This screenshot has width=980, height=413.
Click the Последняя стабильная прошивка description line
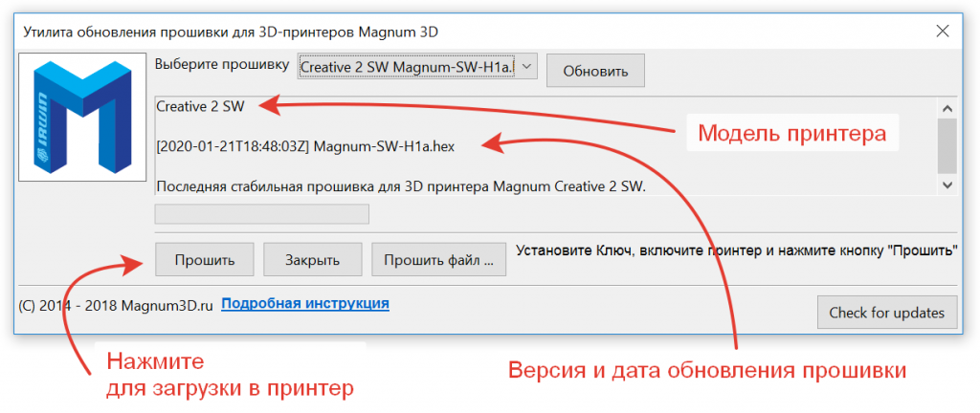pos(400,185)
